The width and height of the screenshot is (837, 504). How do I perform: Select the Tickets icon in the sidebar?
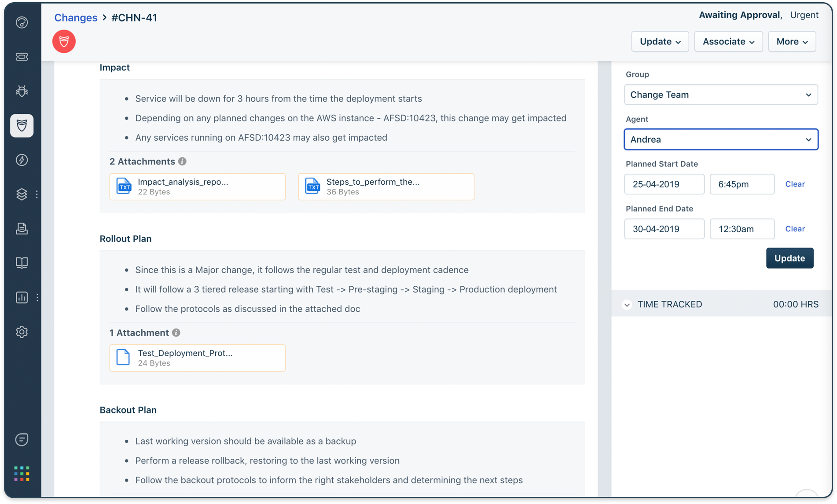tap(22, 57)
